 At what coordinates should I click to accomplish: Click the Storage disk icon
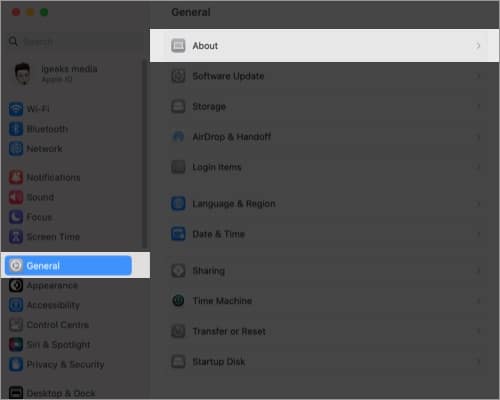point(178,107)
